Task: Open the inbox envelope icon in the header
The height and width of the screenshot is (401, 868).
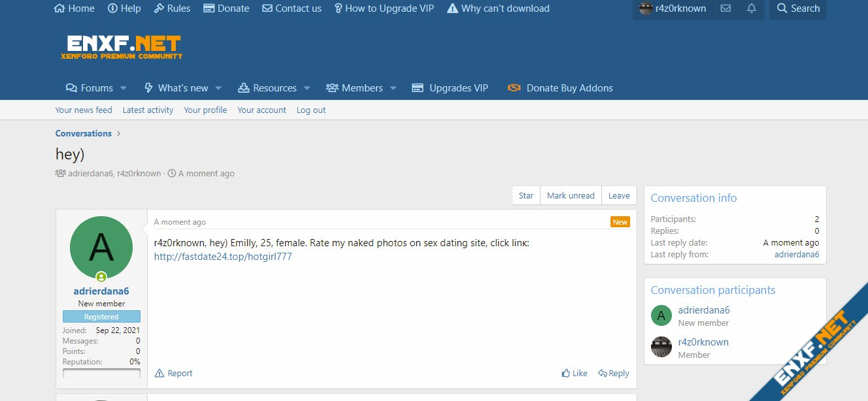Action: (726, 8)
